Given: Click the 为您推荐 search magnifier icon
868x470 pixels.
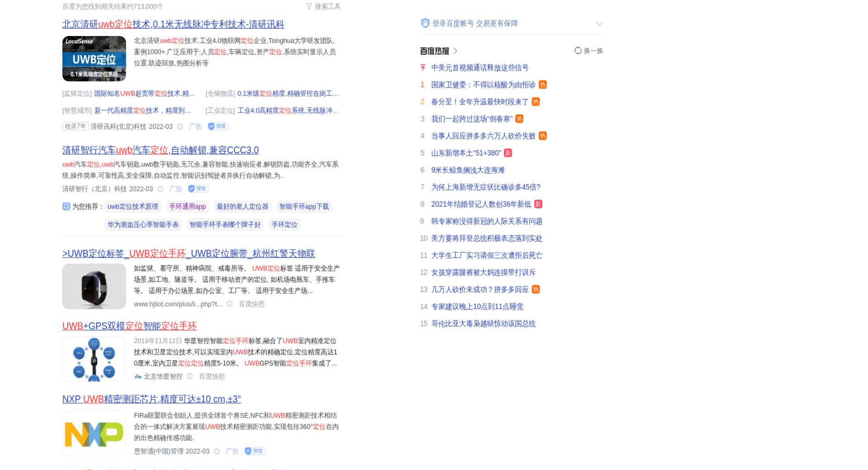Looking at the screenshot, I should tap(66, 207).
